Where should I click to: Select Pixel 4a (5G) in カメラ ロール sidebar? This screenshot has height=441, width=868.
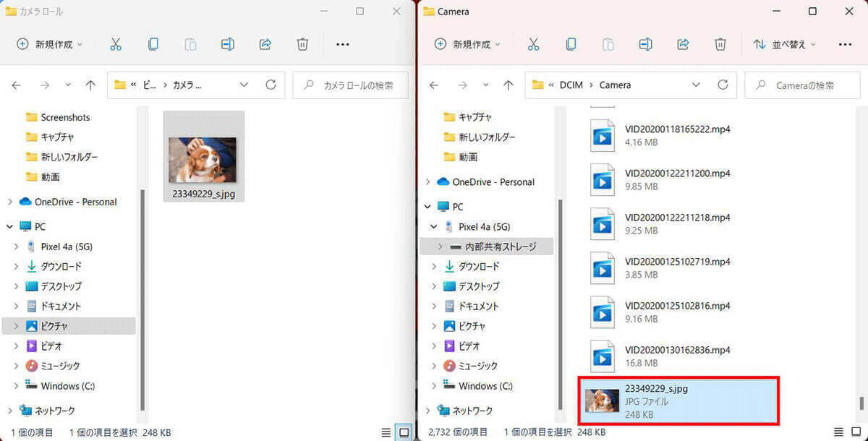[66, 247]
